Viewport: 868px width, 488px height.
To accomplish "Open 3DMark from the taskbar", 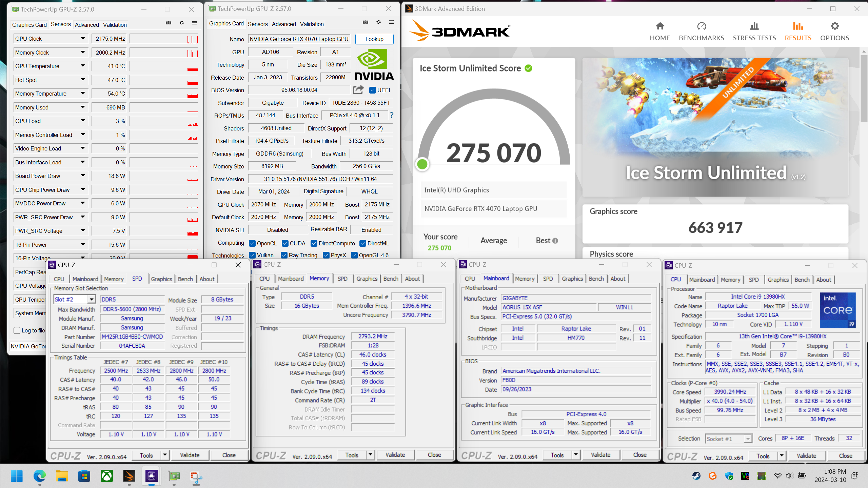I will 129,476.
